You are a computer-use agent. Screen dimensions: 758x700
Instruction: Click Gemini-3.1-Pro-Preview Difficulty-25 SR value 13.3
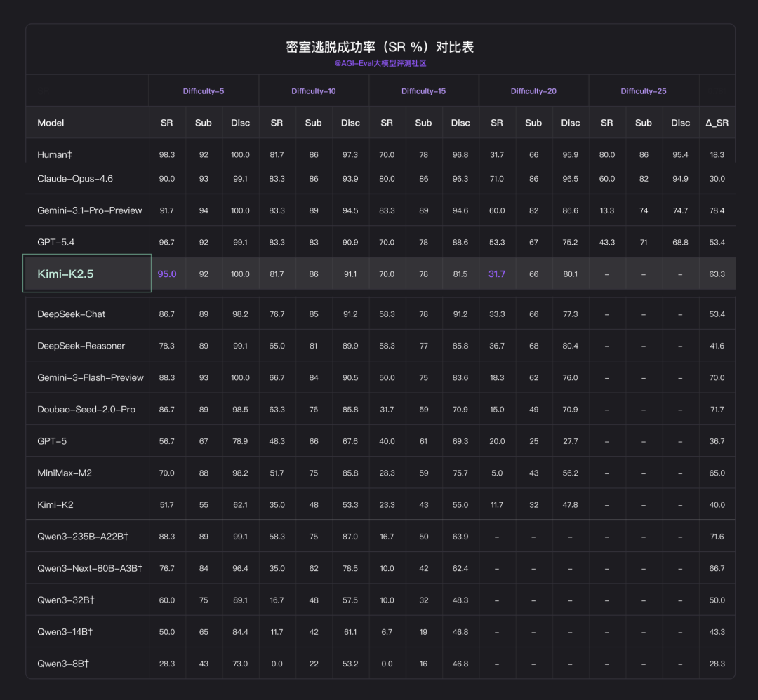(606, 210)
